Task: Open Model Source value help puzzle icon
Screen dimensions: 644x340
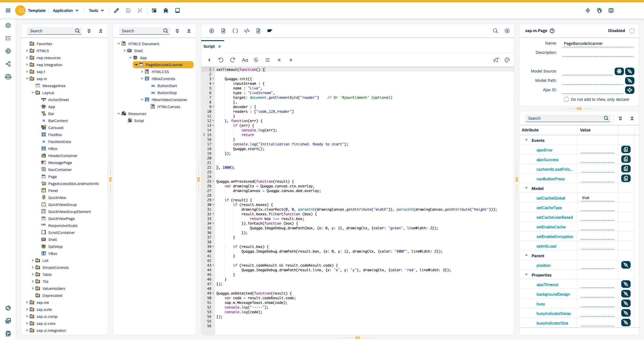Action: tap(619, 71)
